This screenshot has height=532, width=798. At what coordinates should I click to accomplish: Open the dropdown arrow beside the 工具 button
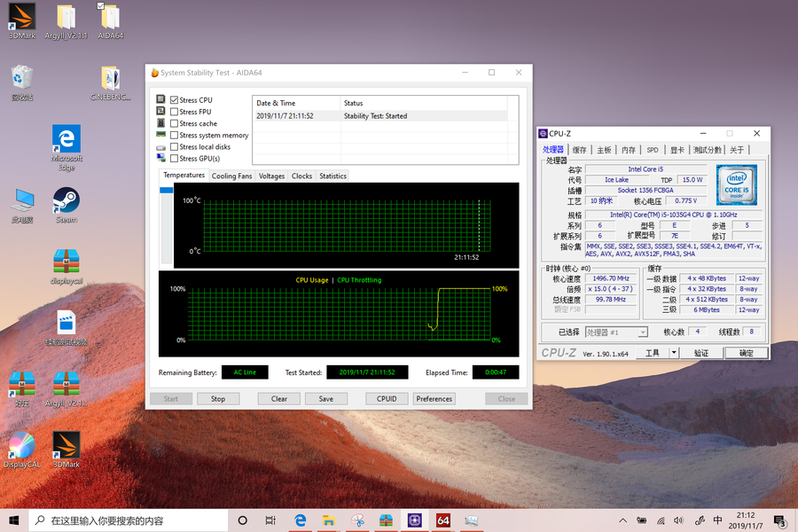coord(674,352)
